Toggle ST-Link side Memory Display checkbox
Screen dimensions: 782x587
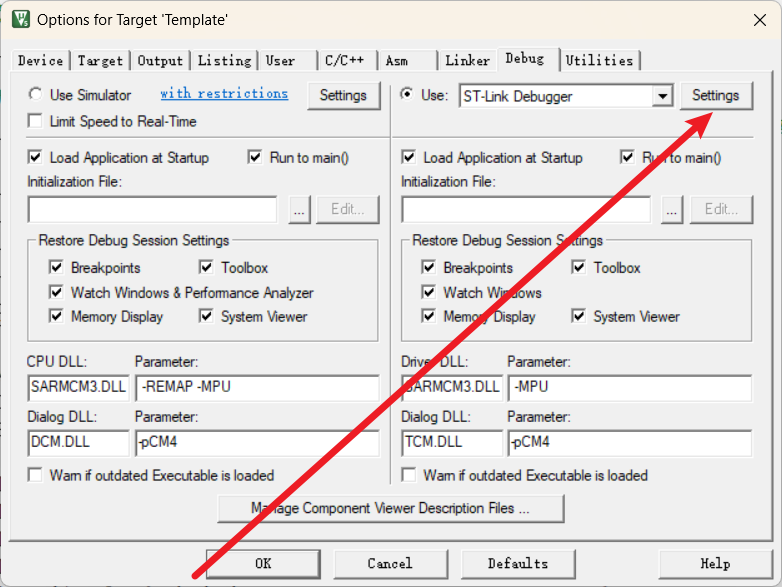(x=428, y=316)
